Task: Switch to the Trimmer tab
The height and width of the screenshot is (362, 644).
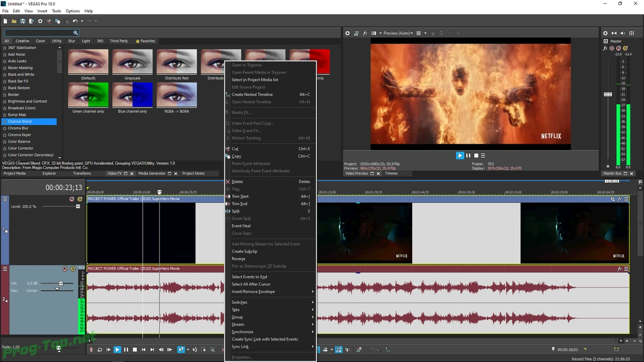Action: pyautogui.click(x=392, y=173)
